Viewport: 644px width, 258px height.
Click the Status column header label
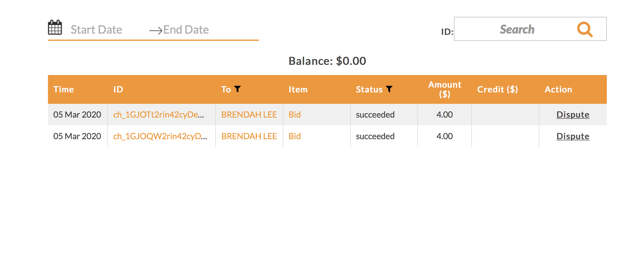point(369,89)
